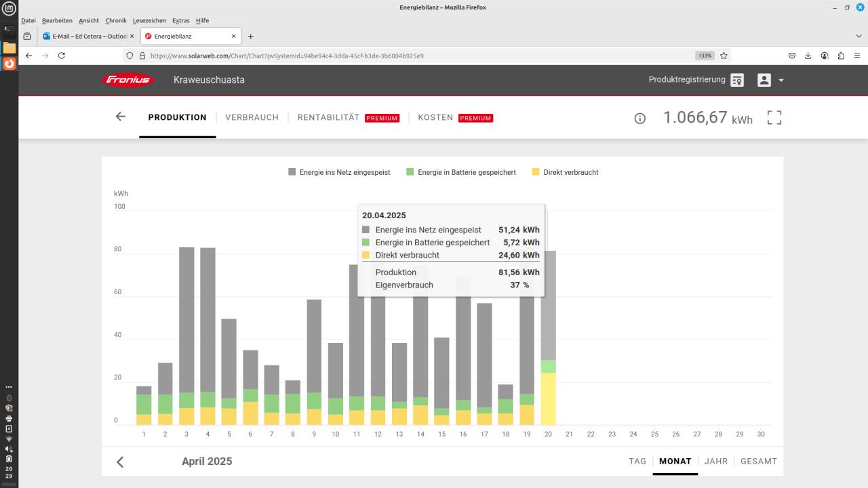This screenshot has width=868, height=488.
Task: Enter fullscreen chart view
Action: click(774, 118)
